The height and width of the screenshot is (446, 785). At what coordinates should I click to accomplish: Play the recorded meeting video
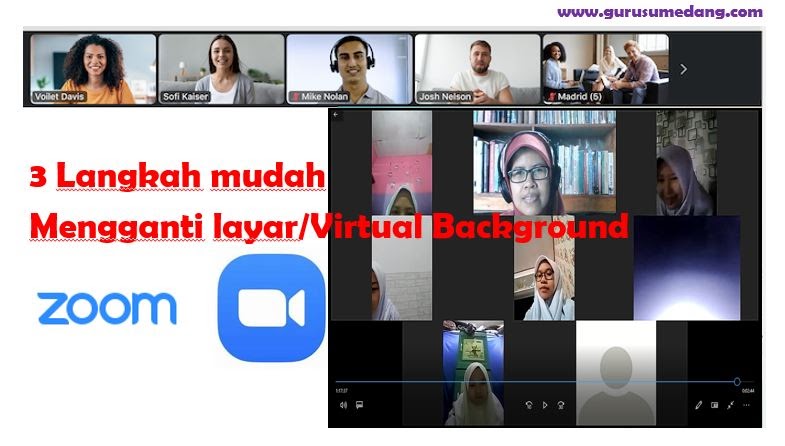point(545,405)
